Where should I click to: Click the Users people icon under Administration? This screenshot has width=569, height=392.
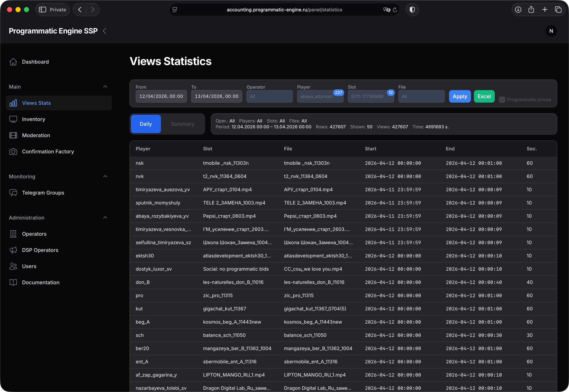click(x=13, y=266)
